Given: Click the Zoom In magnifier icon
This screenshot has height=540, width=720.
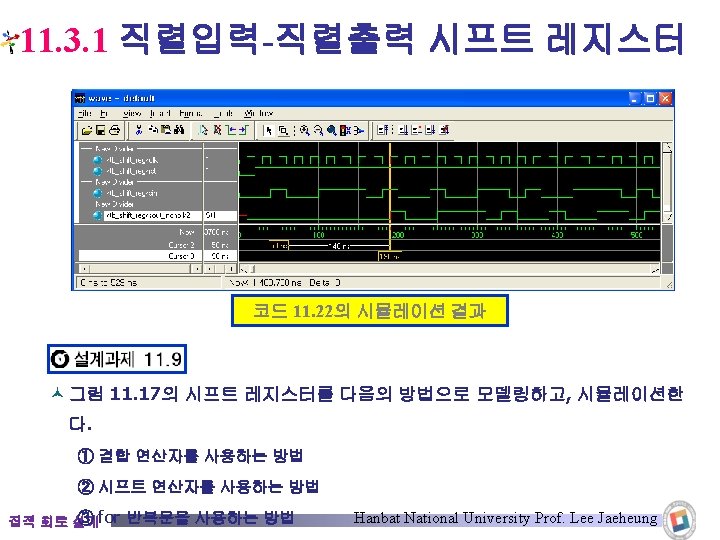Looking at the screenshot, I should (x=304, y=130).
